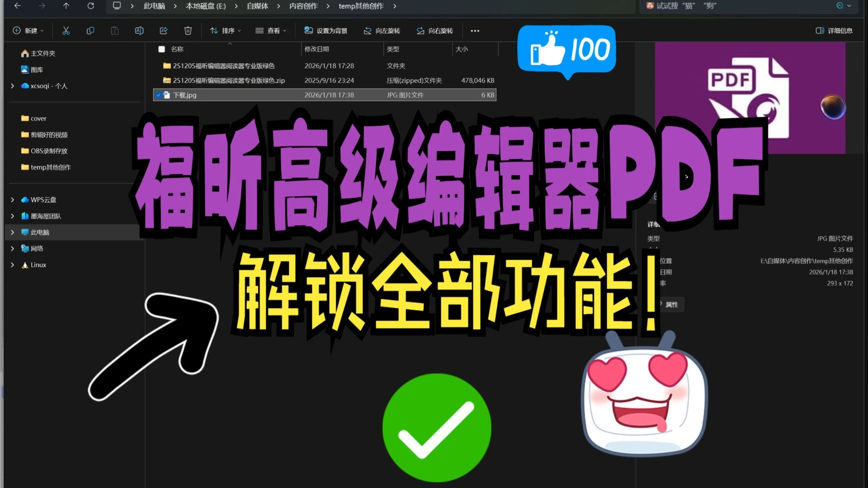This screenshot has height=488, width=868.
Task: Toggle the select-all checkbox in header
Action: [x=162, y=49]
